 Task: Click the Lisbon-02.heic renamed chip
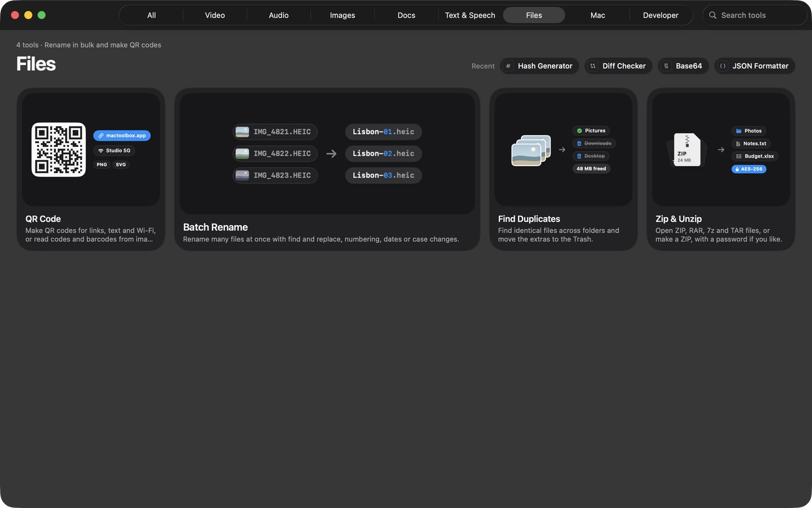click(x=384, y=153)
